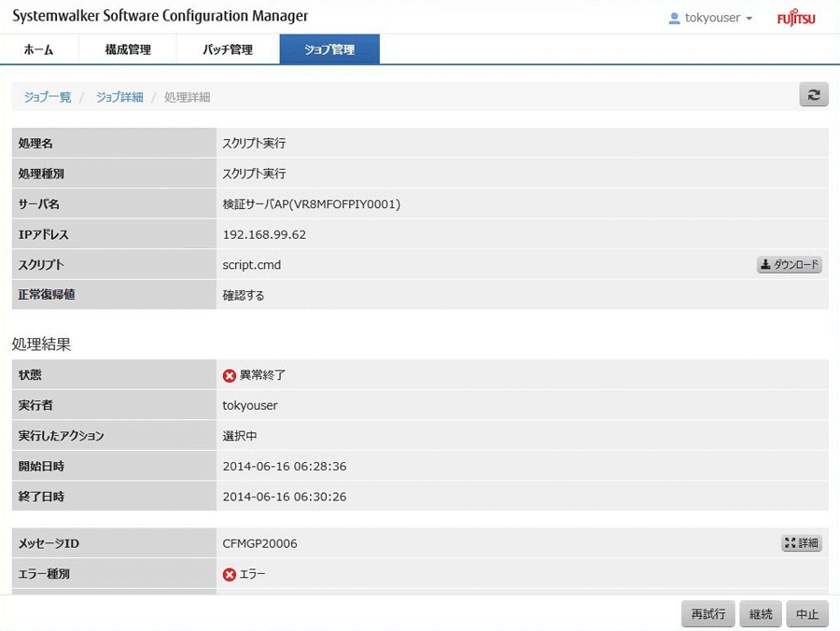
Task: Click the 処理詳細 breadcrumb text
Action: coord(187,97)
